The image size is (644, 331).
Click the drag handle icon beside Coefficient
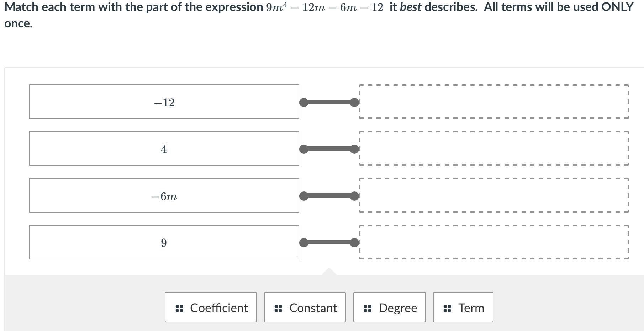tap(179, 308)
